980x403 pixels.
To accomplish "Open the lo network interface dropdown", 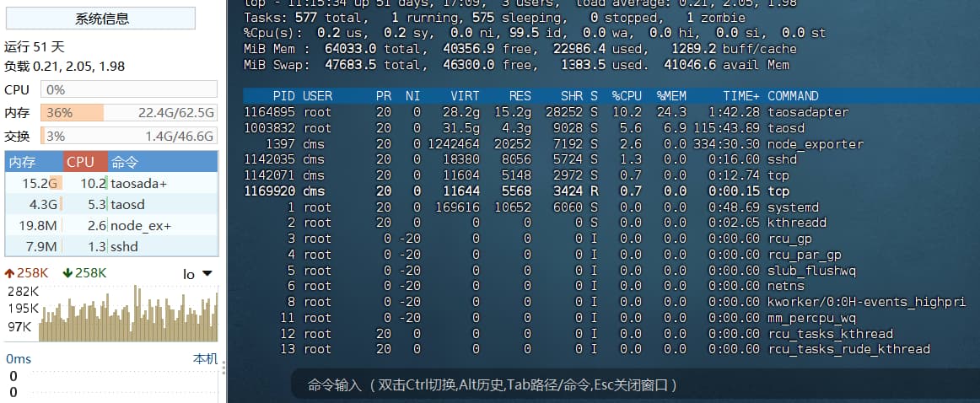I will coord(198,273).
